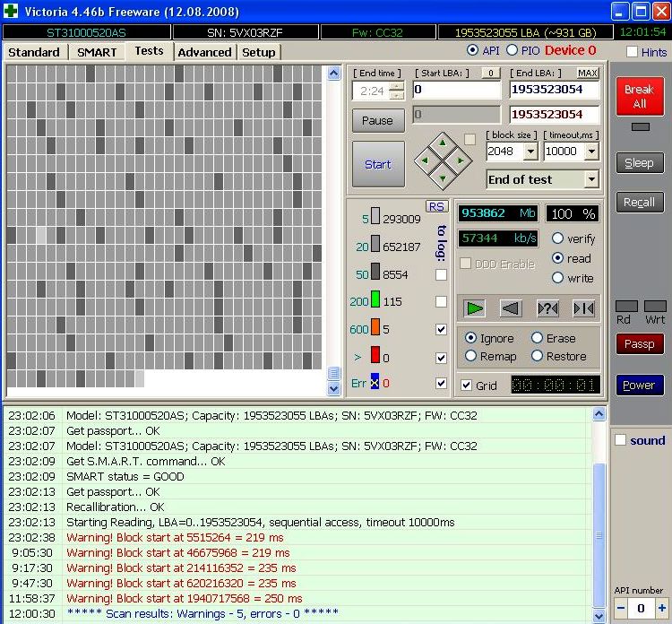Click the right arrow in the diamond navigator

click(461, 160)
